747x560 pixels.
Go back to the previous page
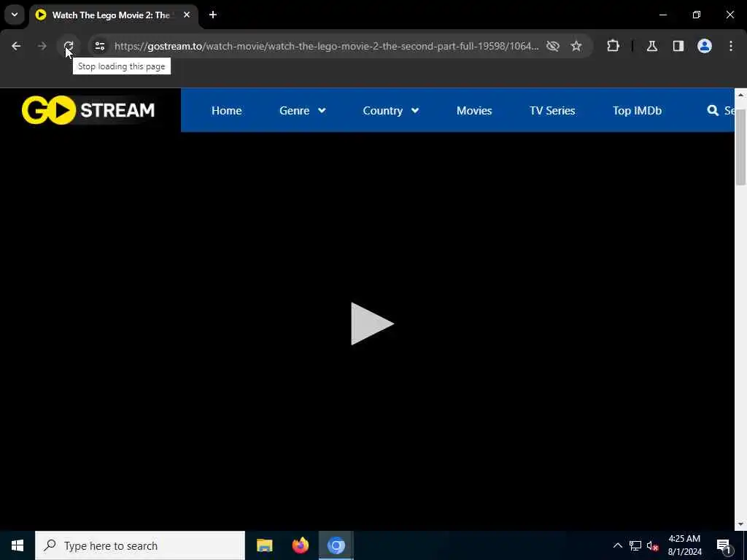(16, 46)
